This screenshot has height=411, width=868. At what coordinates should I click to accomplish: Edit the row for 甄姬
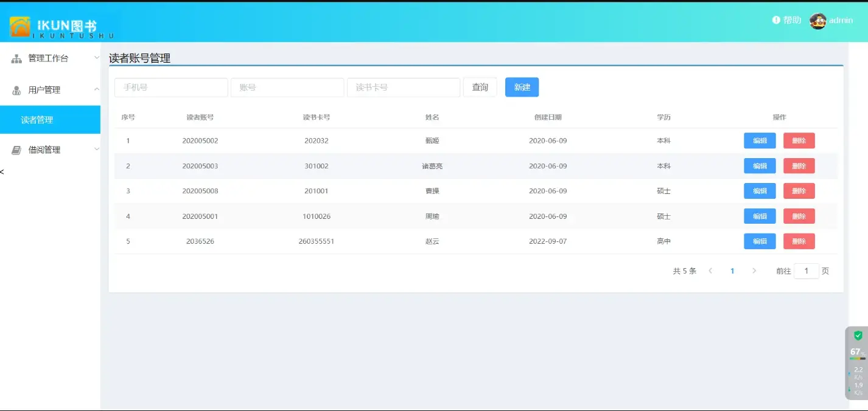pos(760,140)
